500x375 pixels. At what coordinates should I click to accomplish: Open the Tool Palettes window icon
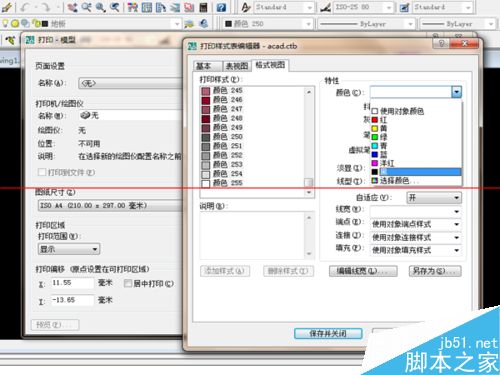click(x=161, y=7)
